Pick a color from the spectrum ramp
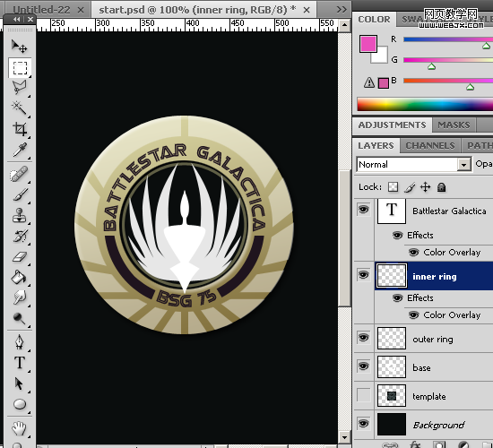Viewport: 493px width, 448px height. [425, 104]
